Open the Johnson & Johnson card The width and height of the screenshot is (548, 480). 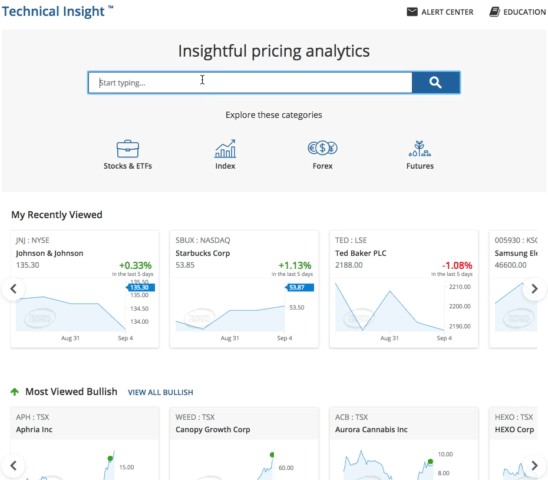85,289
